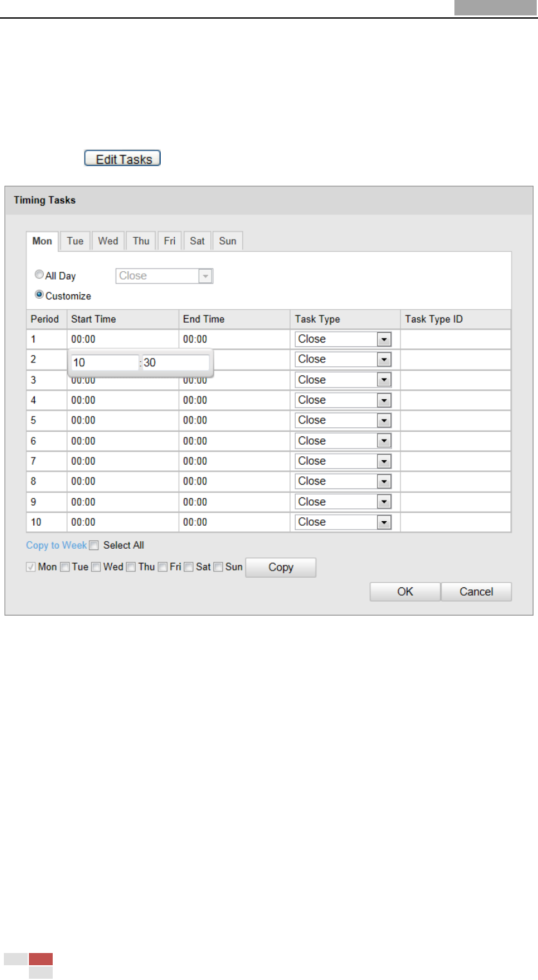Open Task Type dropdown for period 7
The image size is (538, 980).
click(343, 461)
